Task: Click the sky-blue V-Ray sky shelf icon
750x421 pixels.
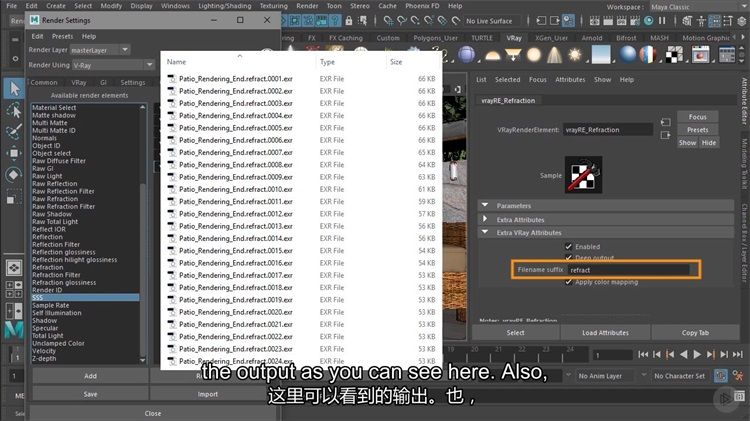Action: [601, 55]
